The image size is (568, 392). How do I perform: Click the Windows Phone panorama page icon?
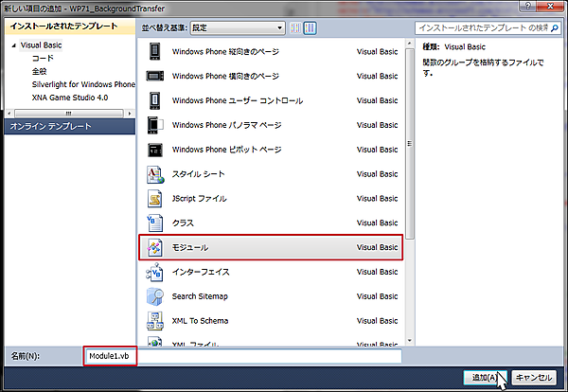pos(155,125)
